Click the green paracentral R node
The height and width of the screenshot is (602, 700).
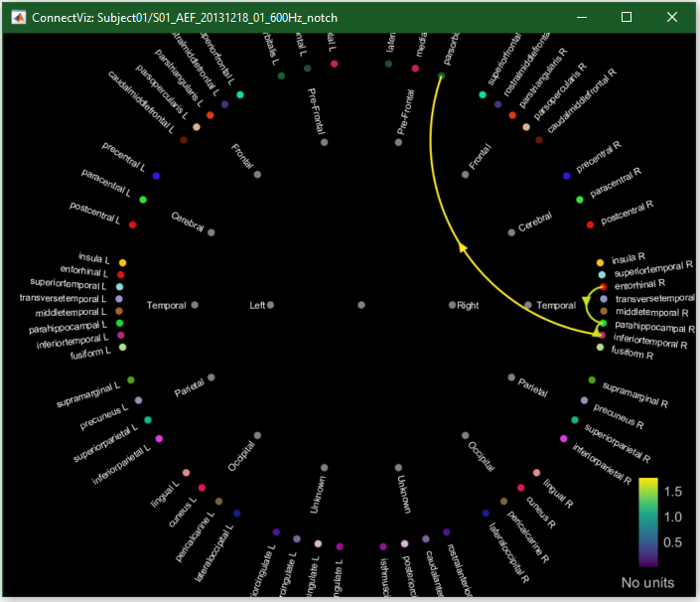click(579, 200)
